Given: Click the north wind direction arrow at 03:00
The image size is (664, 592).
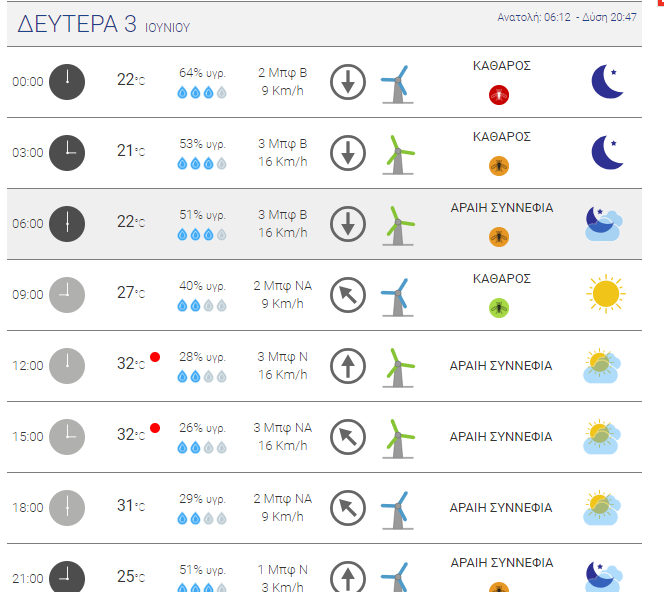Looking at the screenshot, I should click(x=348, y=153).
